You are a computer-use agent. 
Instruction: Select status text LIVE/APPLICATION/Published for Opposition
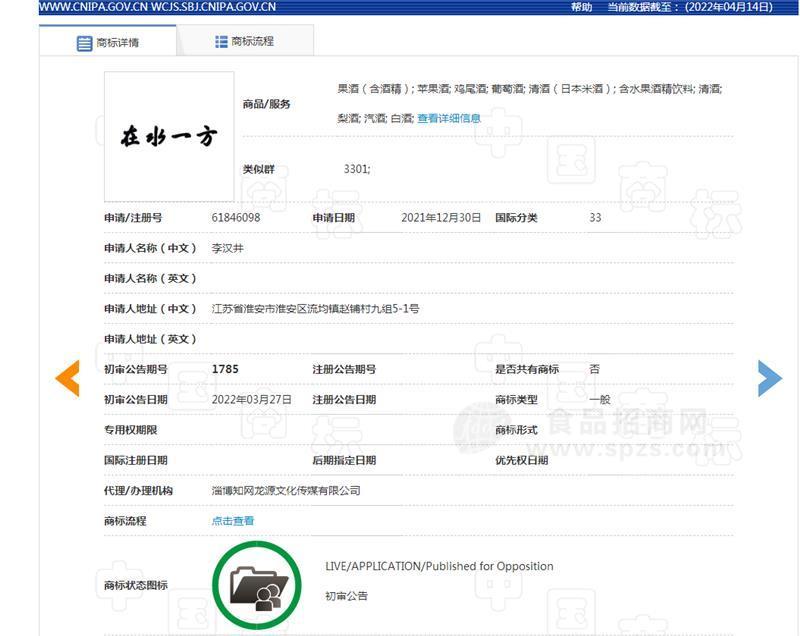tap(439, 566)
